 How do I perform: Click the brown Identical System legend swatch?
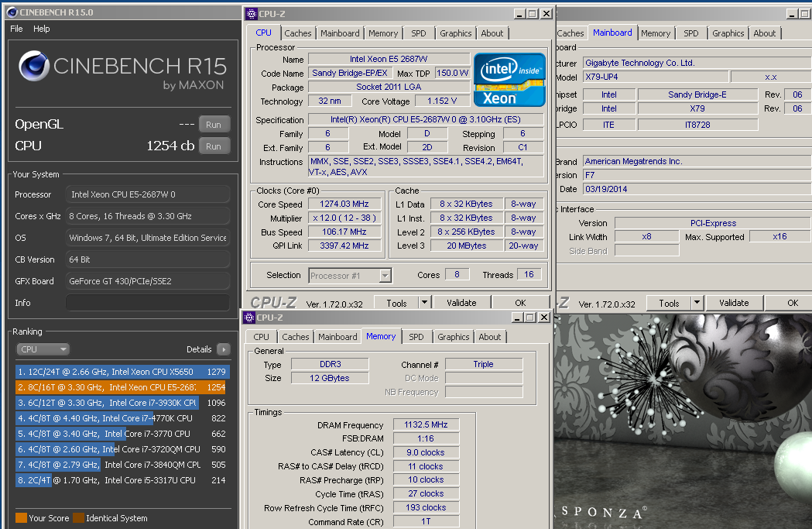(x=78, y=517)
